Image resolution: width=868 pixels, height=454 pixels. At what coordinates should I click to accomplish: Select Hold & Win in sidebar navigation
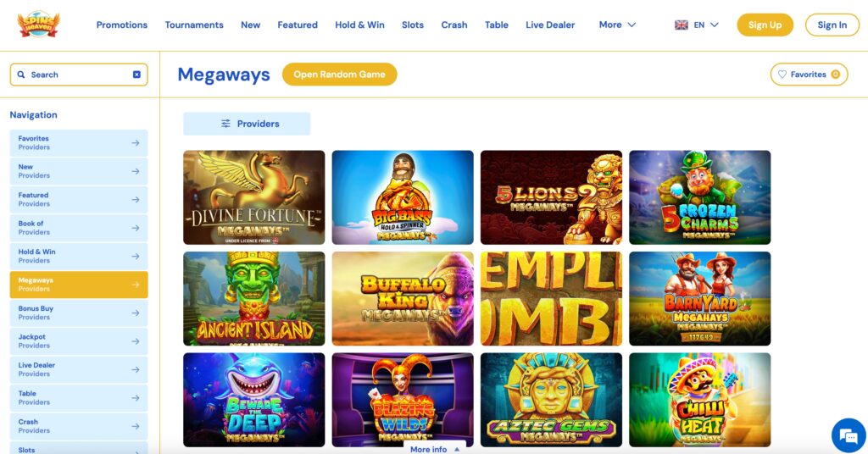(79, 256)
